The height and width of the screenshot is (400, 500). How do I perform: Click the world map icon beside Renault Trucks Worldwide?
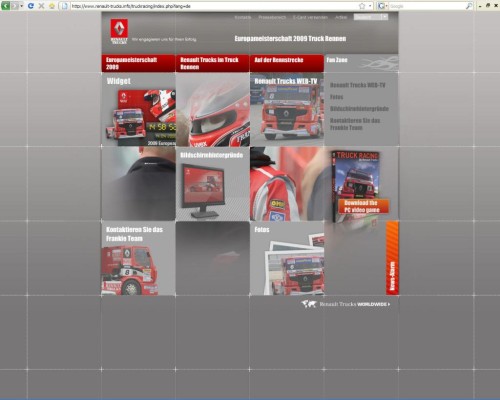tap(309, 304)
